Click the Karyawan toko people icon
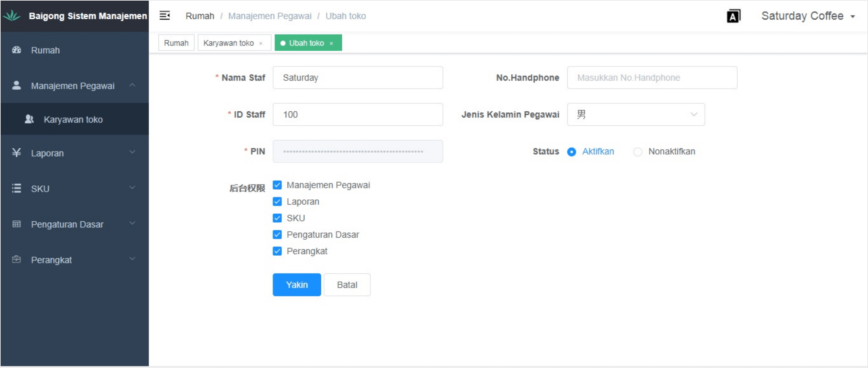 coord(29,119)
